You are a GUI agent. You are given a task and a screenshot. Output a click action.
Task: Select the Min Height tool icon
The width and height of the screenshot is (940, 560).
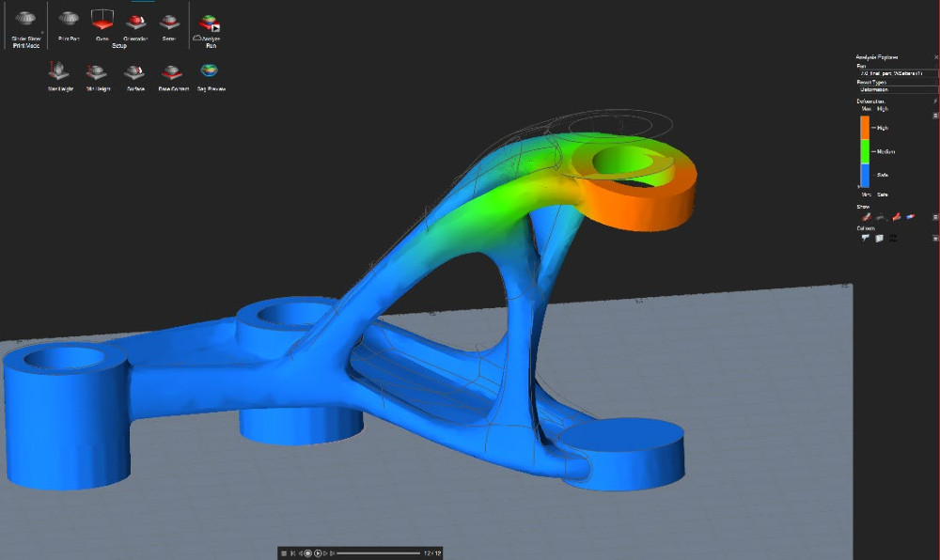tap(97, 71)
